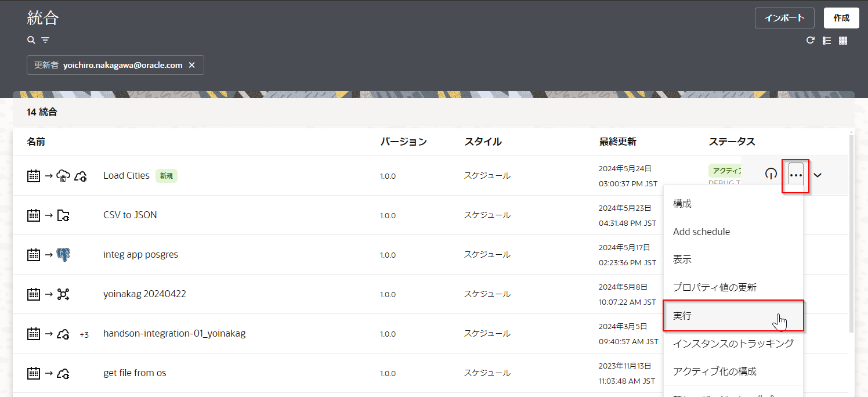This screenshot has width=868, height=397.
Task: Click the power icon for Load Cities
Action: point(771,175)
